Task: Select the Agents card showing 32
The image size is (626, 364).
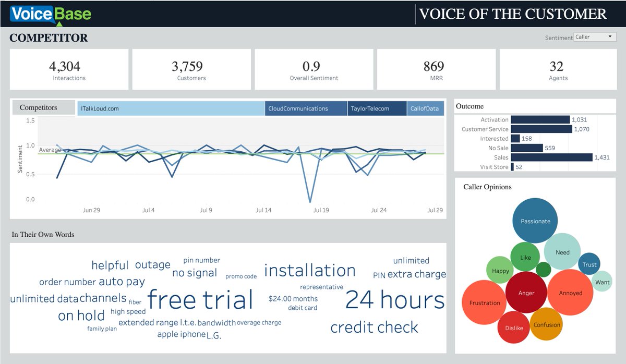Action: click(x=557, y=69)
